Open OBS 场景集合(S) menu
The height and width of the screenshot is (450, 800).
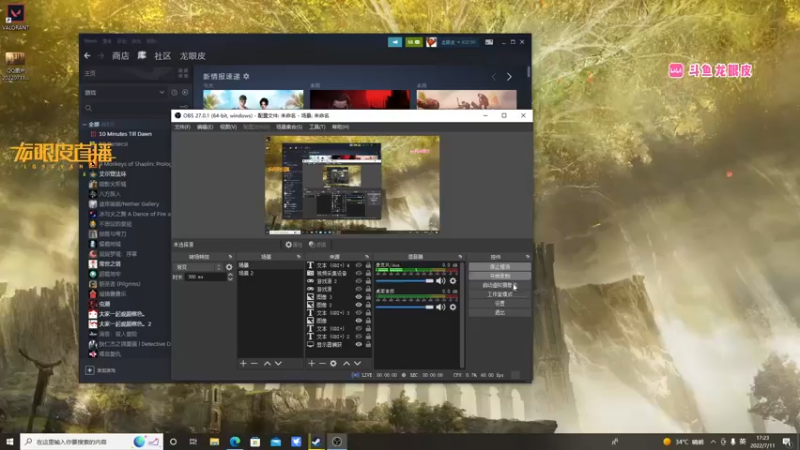tap(289, 127)
